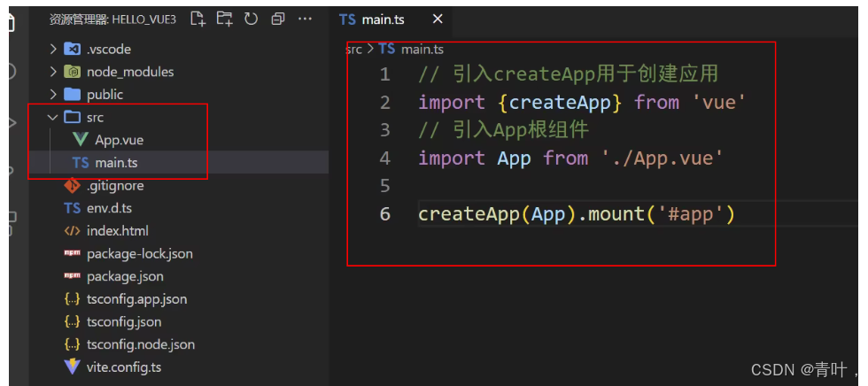Open env.d.ts file
The height and width of the screenshot is (386, 868).
coord(109,208)
